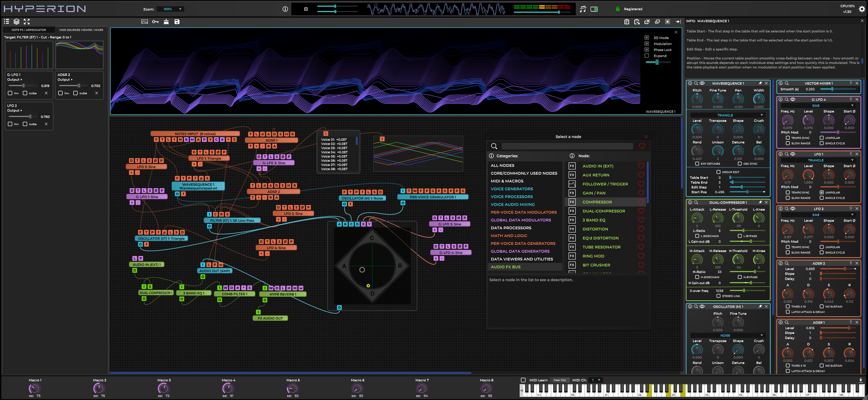This screenshot has width=868, height=400.
Task: Check the inv box under G: LFO 1
Action: (x=10, y=93)
